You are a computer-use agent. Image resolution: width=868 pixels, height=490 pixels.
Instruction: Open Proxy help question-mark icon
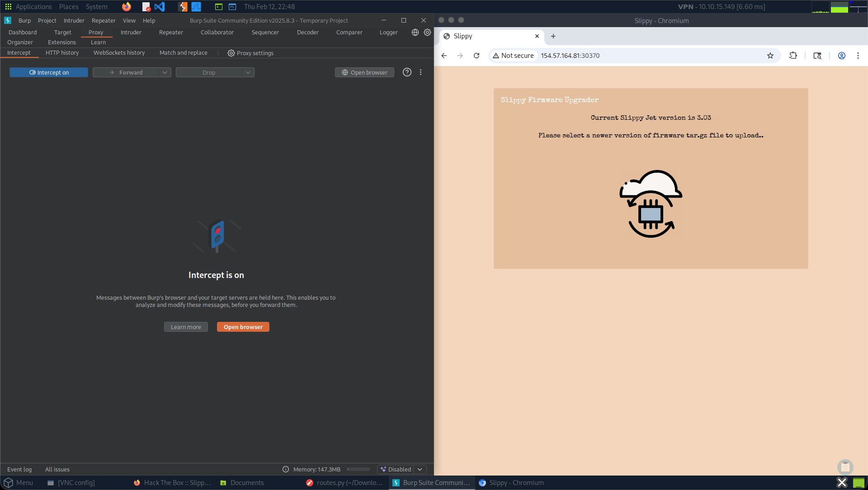coord(407,72)
